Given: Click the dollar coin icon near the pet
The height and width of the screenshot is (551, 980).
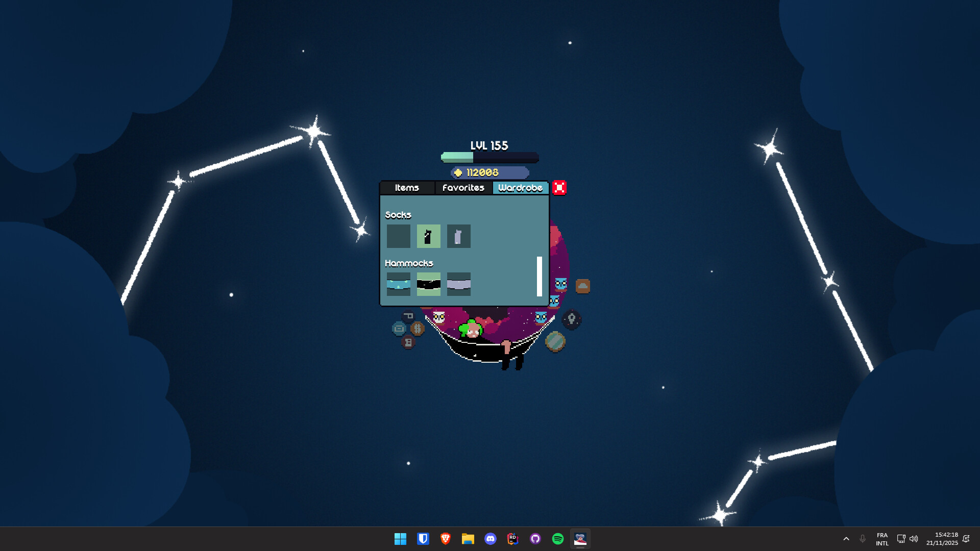Looking at the screenshot, I should pyautogui.click(x=418, y=329).
